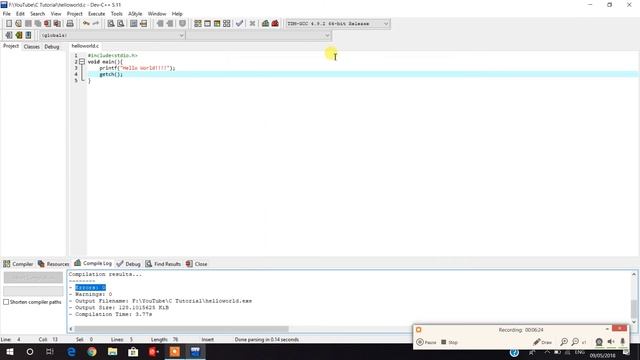The image size is (640, 360).
Task: Switch to the Classes side tab
Action: tap(31, 47)
